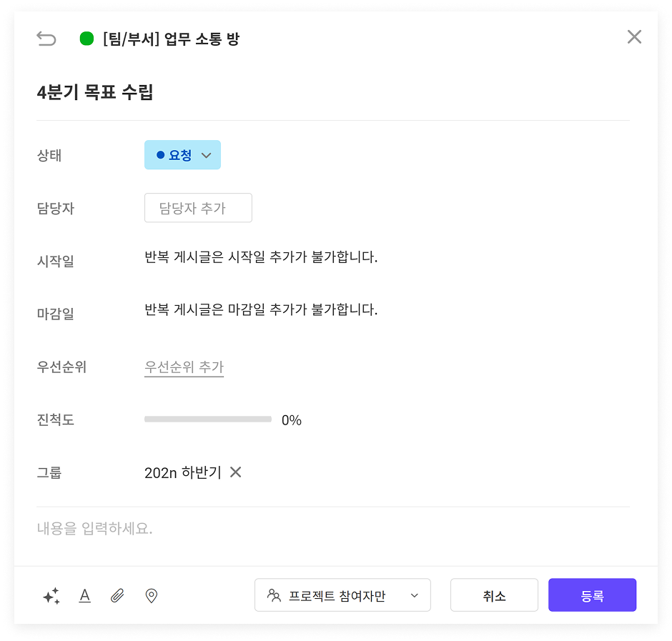Select the 202n 하반기 group tag
Screen dimensions: 672x641
pyautogui.click(x=182, y=472)
